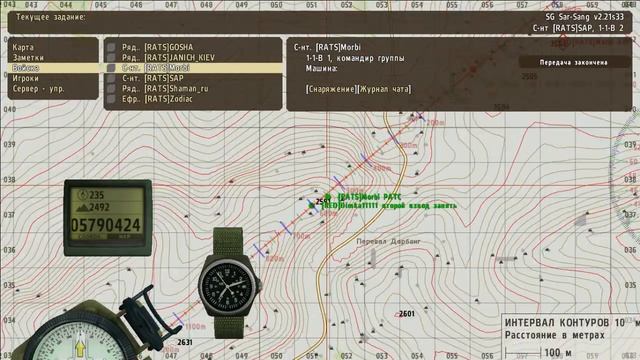Select unit Ряд. [RATS]JANICH_KIEV in list
Viewport: 640px width, 360px height.
tap(193, 58)
